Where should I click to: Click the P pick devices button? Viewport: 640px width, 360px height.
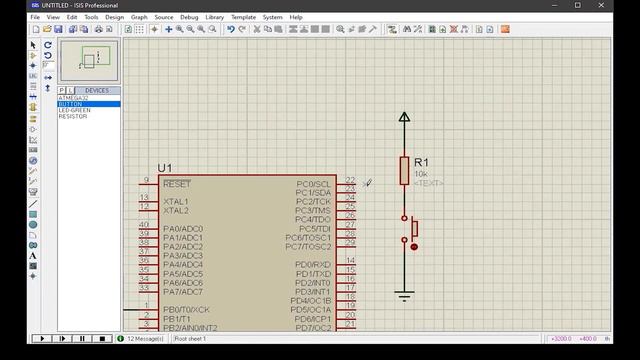tap(62, 90)
